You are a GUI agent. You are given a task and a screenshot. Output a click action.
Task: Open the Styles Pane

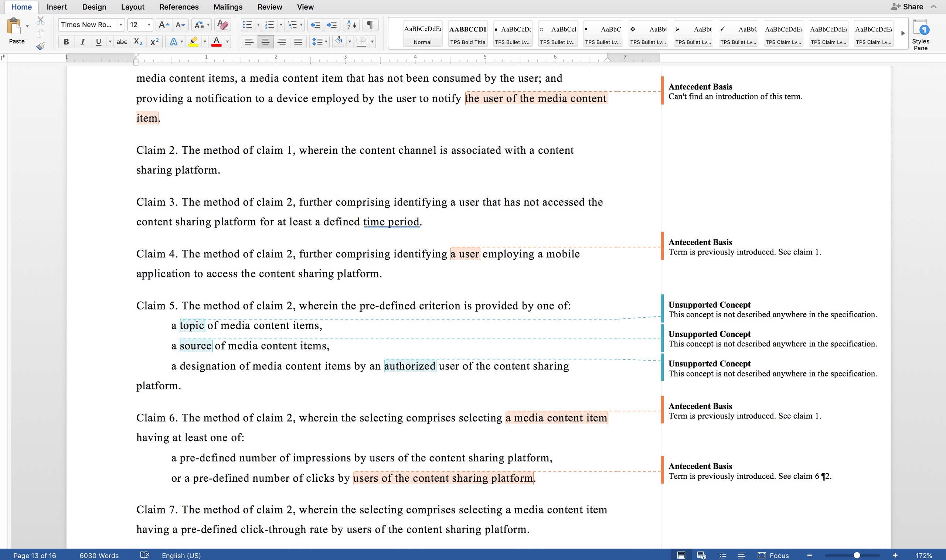[x=921, y=35]
